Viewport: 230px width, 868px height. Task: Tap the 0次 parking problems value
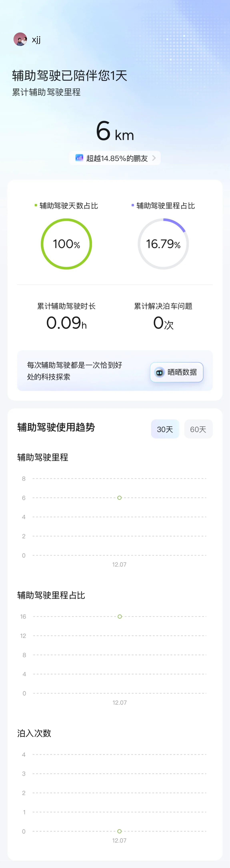pos(163,323)
